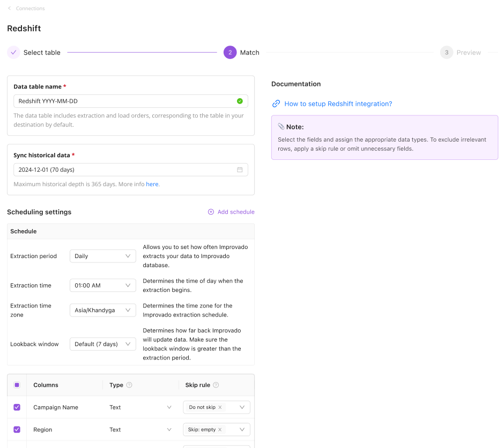Click the Type column help icon
Image resolution: width=504 pixels, height=448 pixels.
[x=129, y=385]
